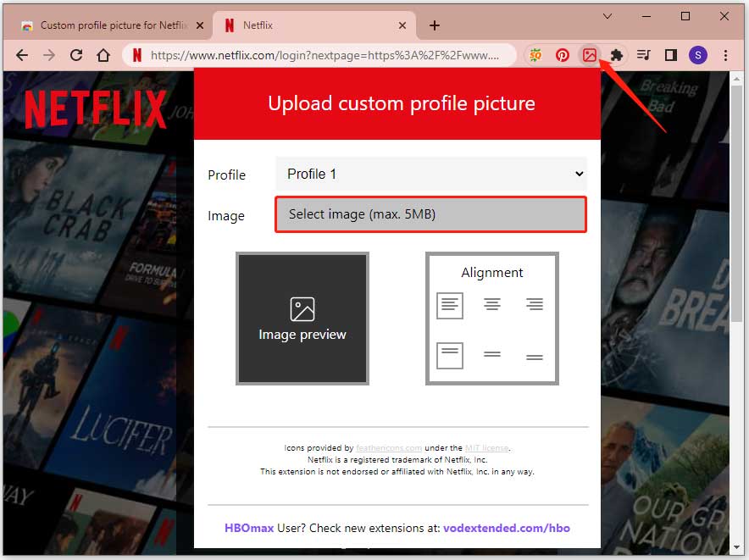Close the Custom profile picture for Netflix tab
Viewport: 749px width, 560px height.
(x=200, y=25)
